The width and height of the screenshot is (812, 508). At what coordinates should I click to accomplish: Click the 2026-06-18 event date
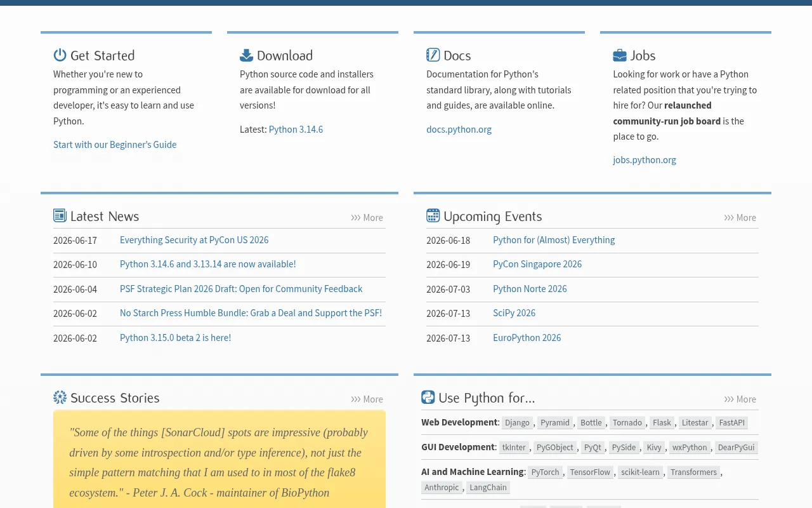[x=448, y=241]
